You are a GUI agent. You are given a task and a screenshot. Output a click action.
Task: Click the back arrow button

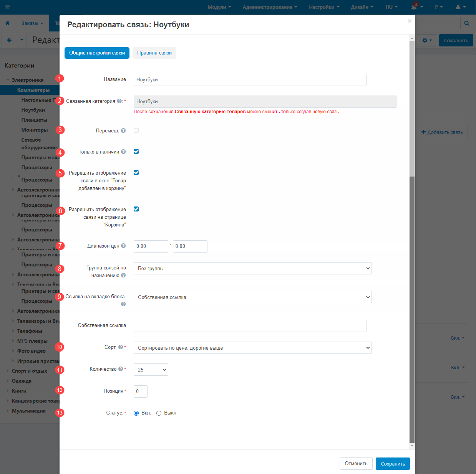(9, 40)
